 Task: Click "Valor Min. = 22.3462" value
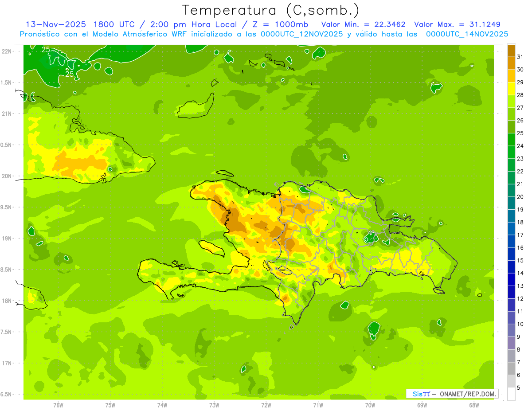click(x=364, y=24)
